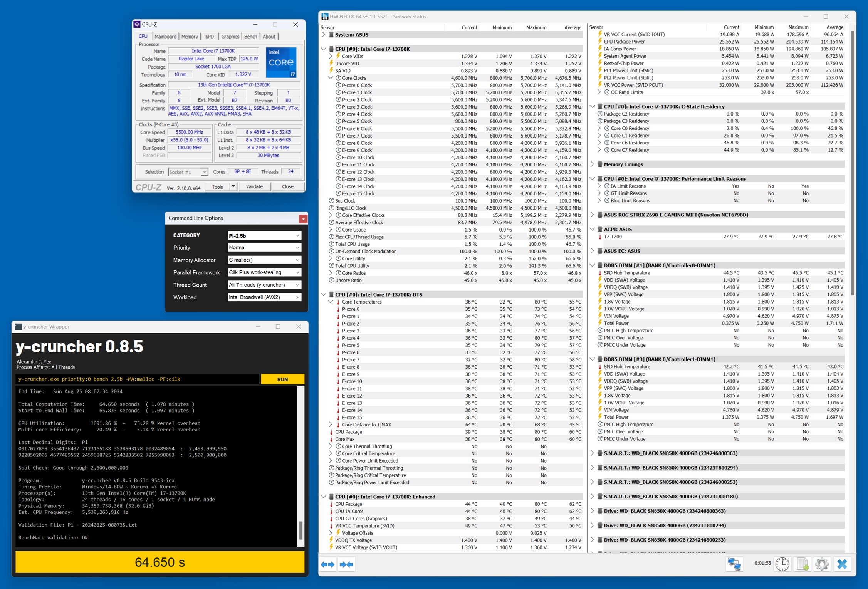Screen dimensions: 868x589
Task: Collapse the DTS Core Temperatures subtree
Action: click(331, 302)
